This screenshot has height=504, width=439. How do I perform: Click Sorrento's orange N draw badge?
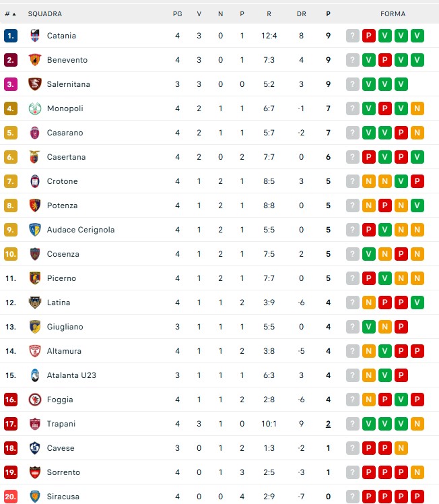[417, 472]
